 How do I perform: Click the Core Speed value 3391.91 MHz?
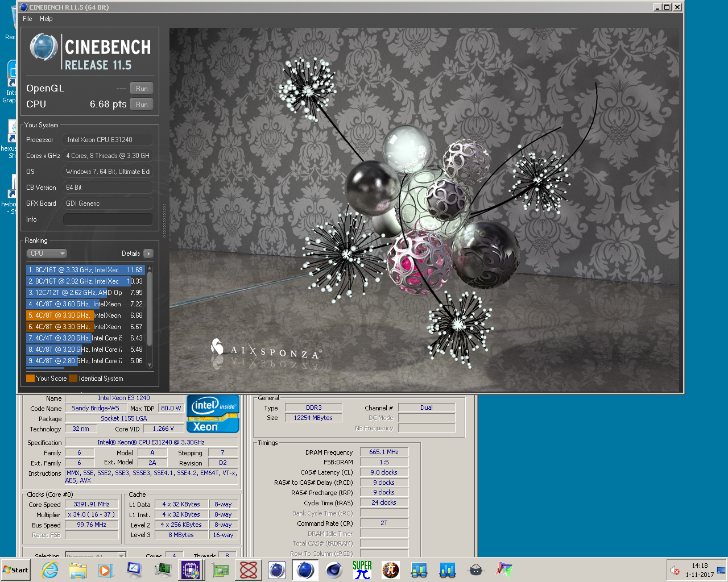pyautogui.click(x=92, y=505)
